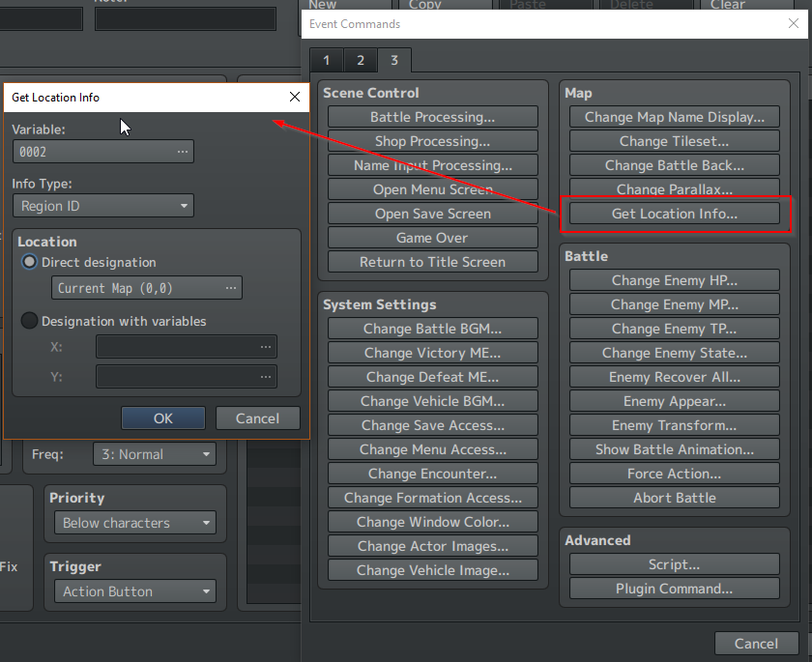Click the ellipsis in Current Map field
Image resolution: width=812 pixels, height=662 pixels.
point(231,288)
